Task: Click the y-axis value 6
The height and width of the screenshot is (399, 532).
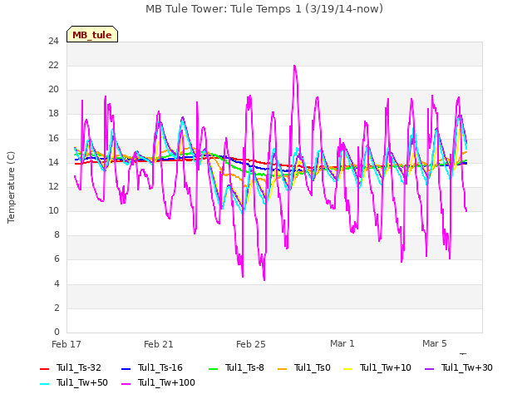Action: pyautogui.click(x=57, y=259)
